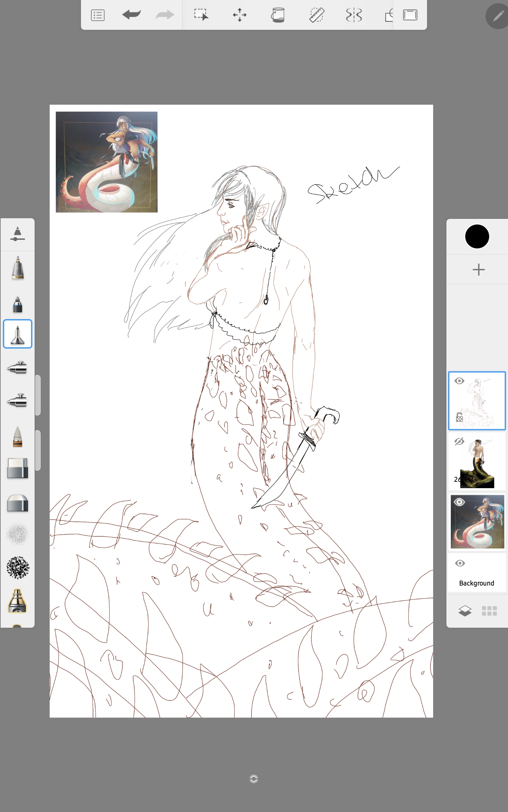Open brush properties puck icon
The image size is (508, 812).
498,16
